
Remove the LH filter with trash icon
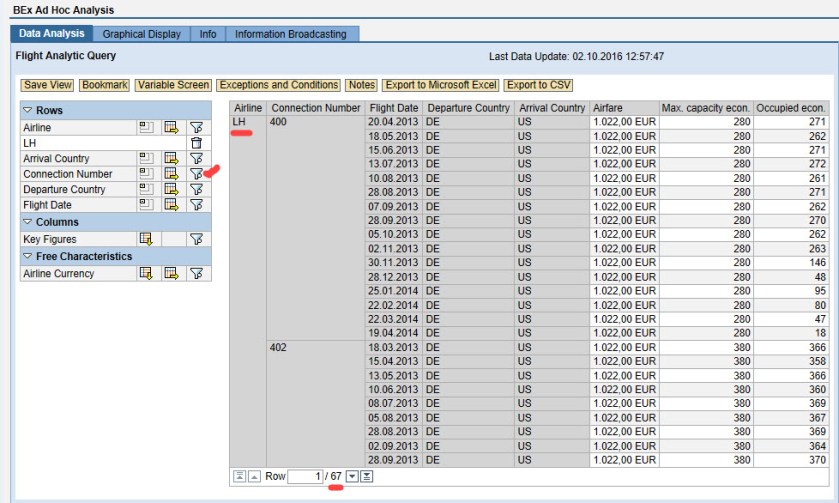(x=196, y=143)
